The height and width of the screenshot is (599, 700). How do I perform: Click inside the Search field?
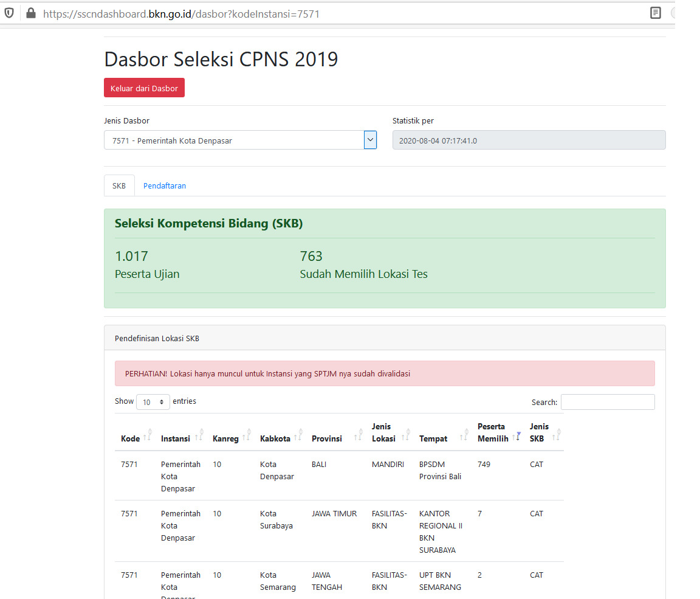(x=607, y=402)
